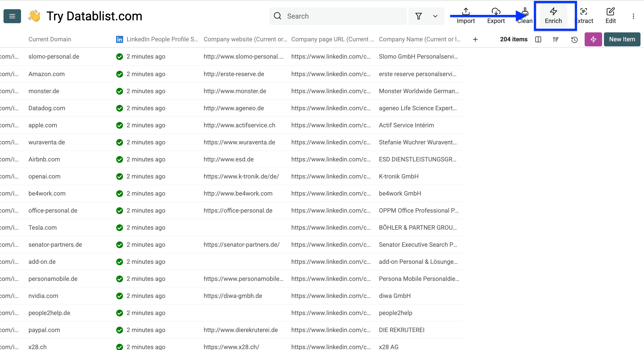Click the sort icon next to 204 items

556,39
